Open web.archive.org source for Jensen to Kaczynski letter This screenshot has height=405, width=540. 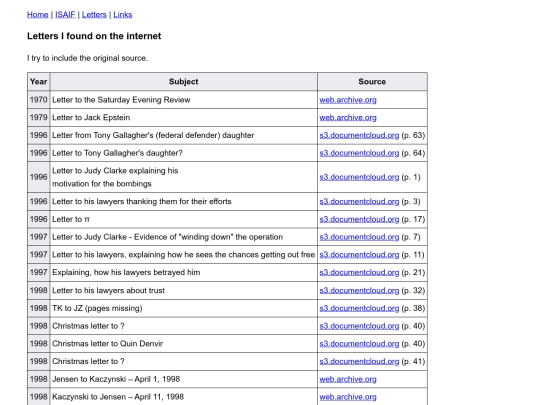click(348, 379)
